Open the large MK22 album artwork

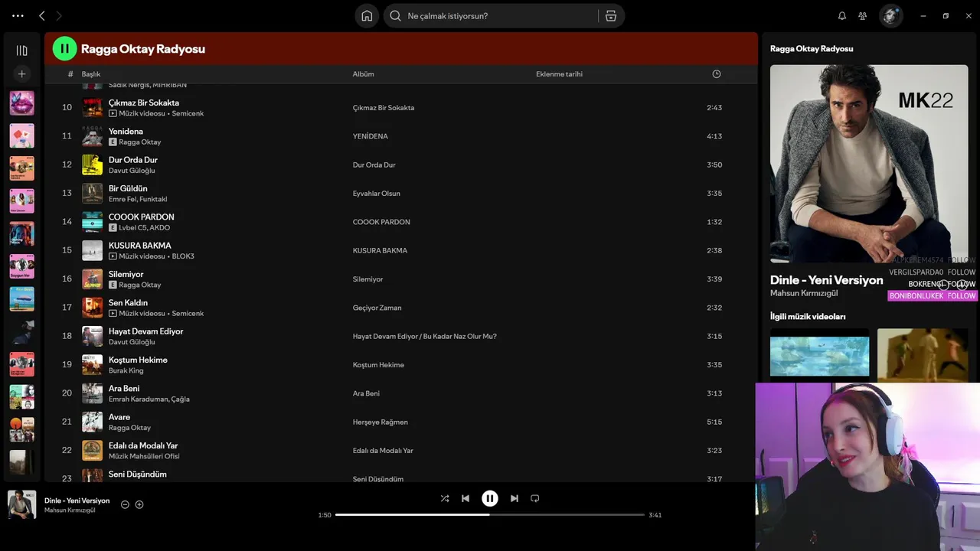point(869,164)
